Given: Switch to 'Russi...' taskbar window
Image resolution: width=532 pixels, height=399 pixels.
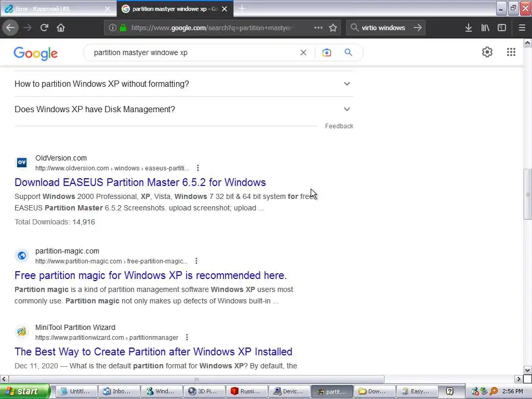Looking at the screenshot, I should point(247,391).
